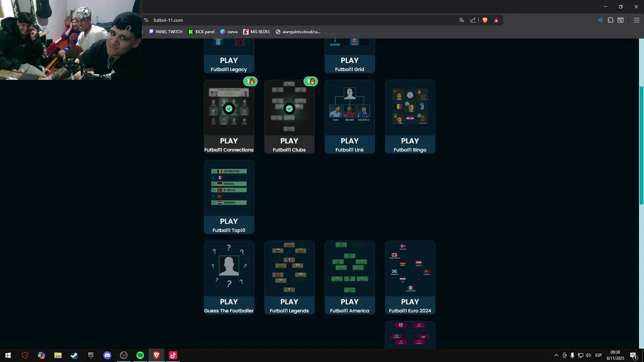644x362 pixels.
Task: Click the Futbol11 Clubs completed preview thumbnail
Action: [x=289, y=108]
